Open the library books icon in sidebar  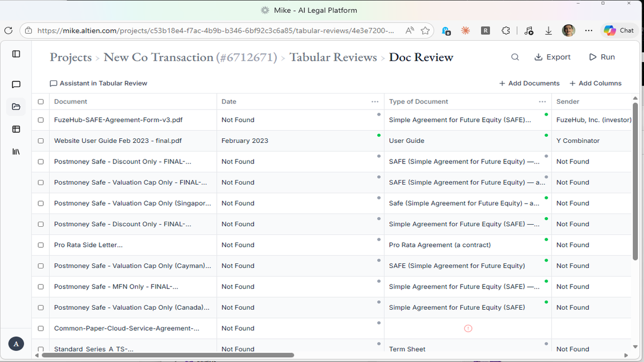click(16, 151)
